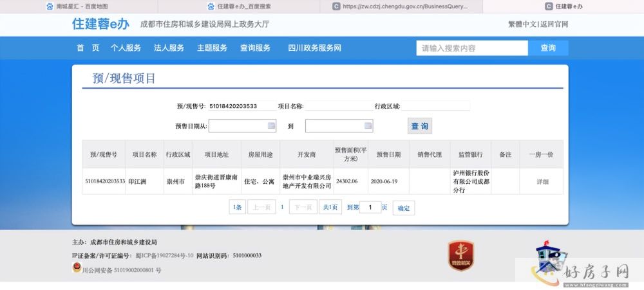644x290 pixels.
Task: Switch to 繁體中文 language
Action: [x=522, y=24]
